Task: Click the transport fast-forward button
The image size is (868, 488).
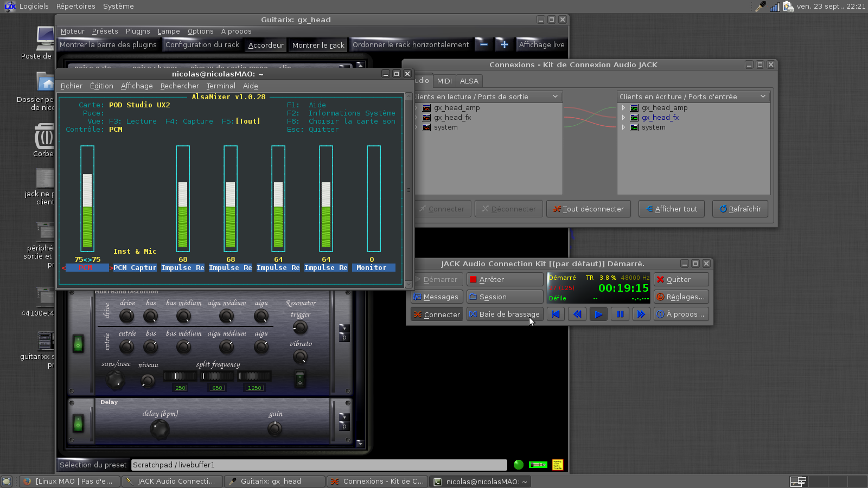Action: tap(641, 314)
